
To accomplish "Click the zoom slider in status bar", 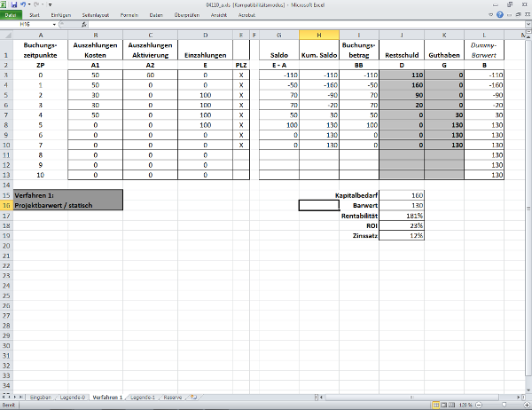I will (504, 406).
